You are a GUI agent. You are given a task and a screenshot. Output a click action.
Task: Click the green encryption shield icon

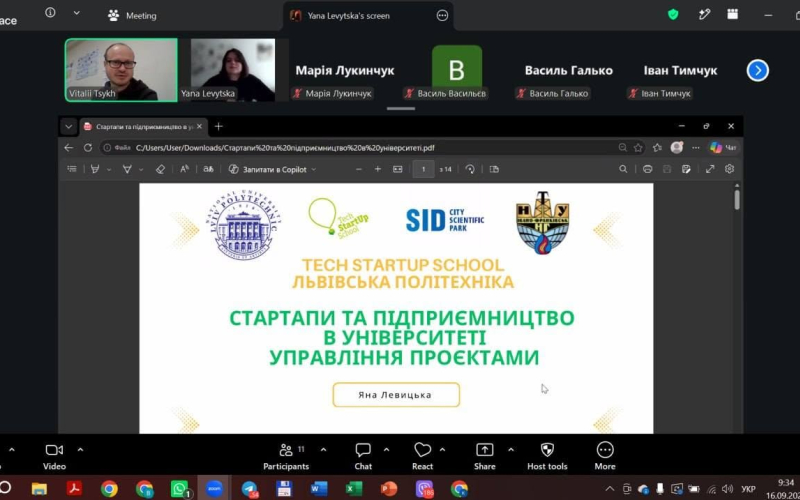click(673, 14)
